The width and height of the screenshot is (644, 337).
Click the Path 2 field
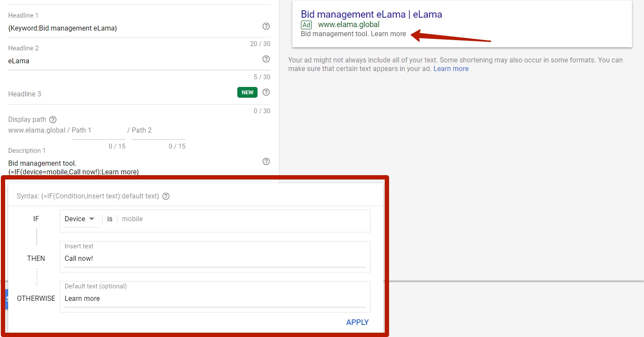[159, 130]
